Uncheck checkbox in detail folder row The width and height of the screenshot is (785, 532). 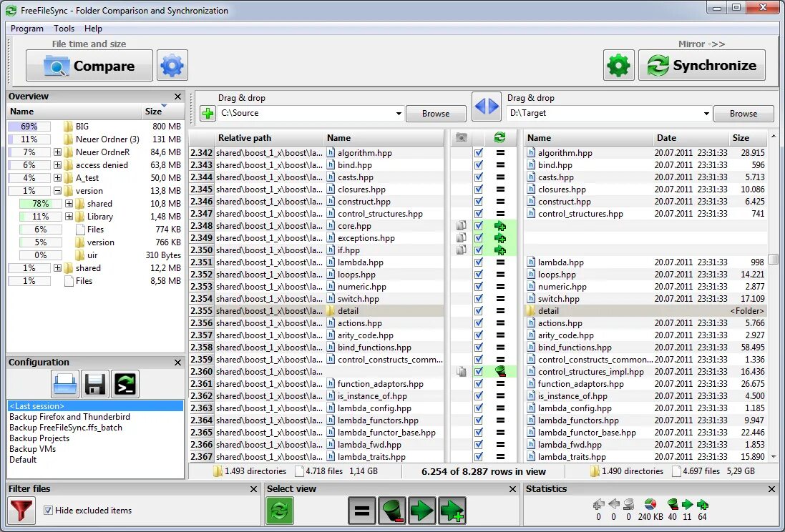[479, 311]
